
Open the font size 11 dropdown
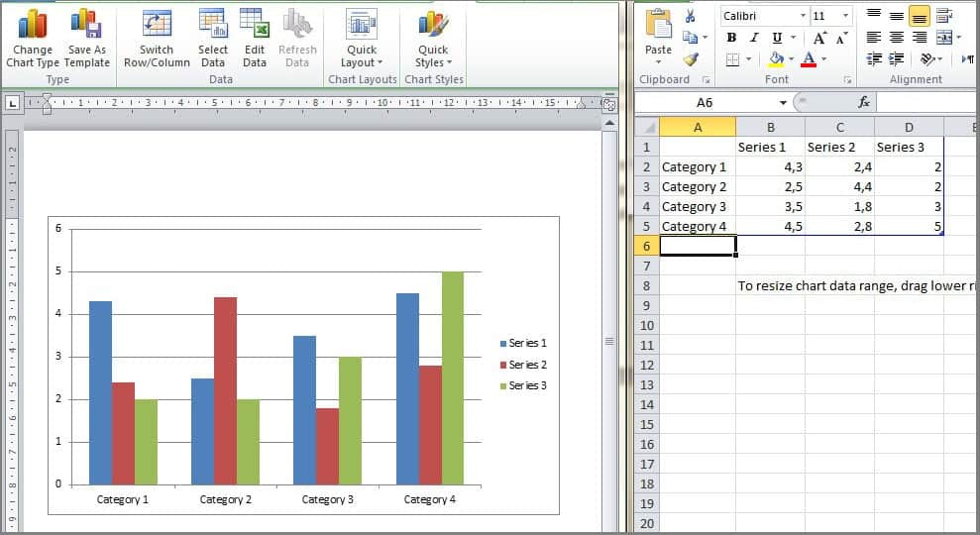click(845, 16)
